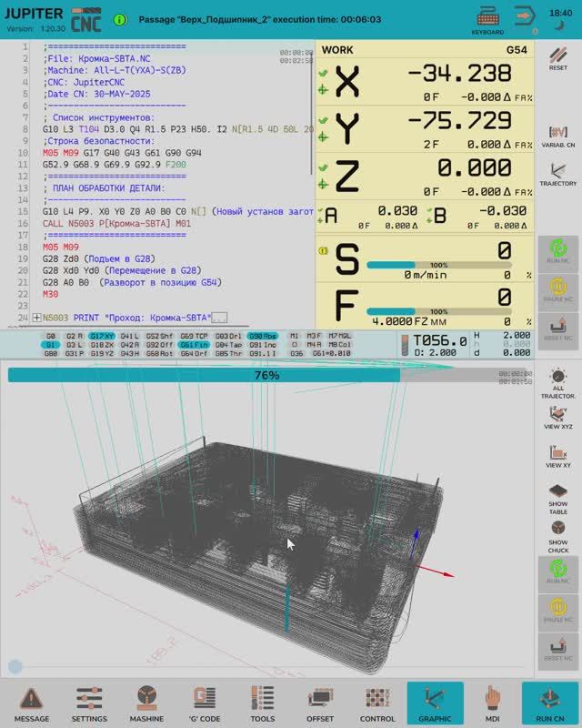Click RUN NC below SHOW CHUCK
The image size is (582, 728).
(x=557, y=573)
